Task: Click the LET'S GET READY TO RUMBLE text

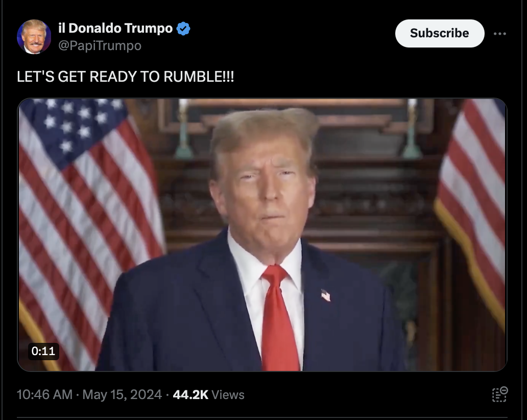Action: tap(125, 77)
